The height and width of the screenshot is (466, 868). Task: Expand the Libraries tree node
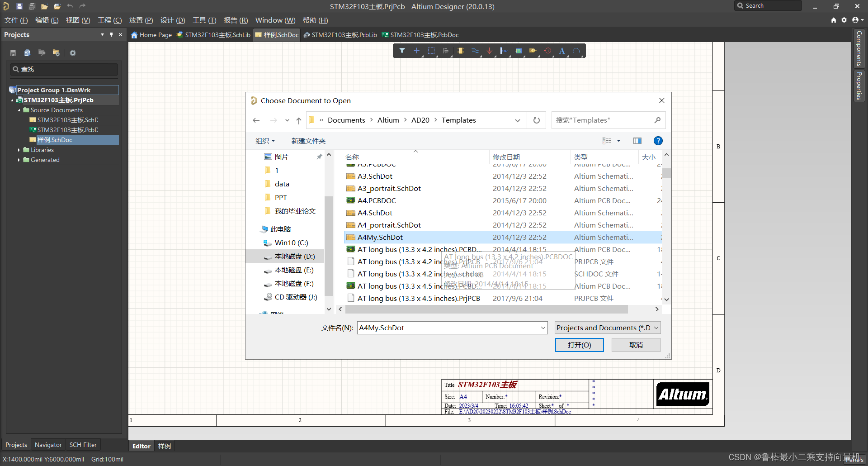point(19,150)
